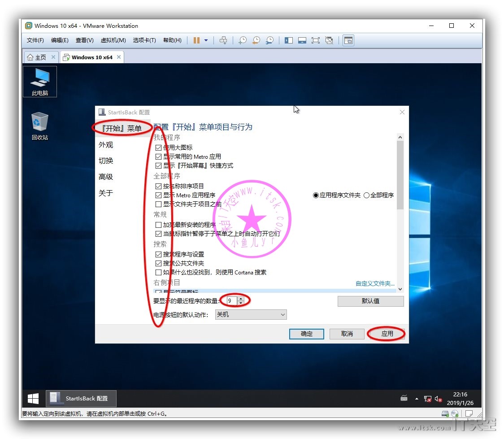Show hidden tray icons arrow
504x439 pixels.
pos(417,399)
